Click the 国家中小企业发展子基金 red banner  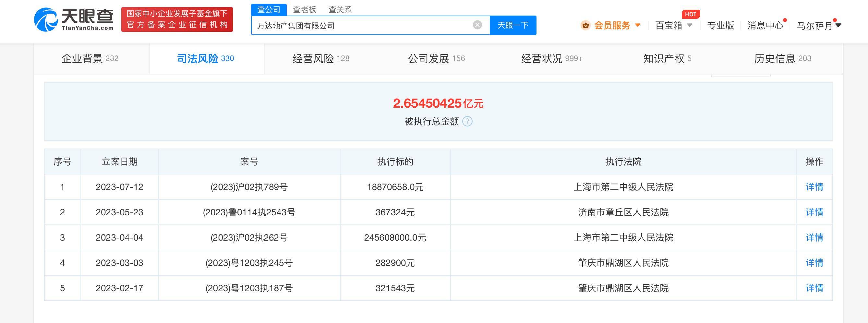177,19
